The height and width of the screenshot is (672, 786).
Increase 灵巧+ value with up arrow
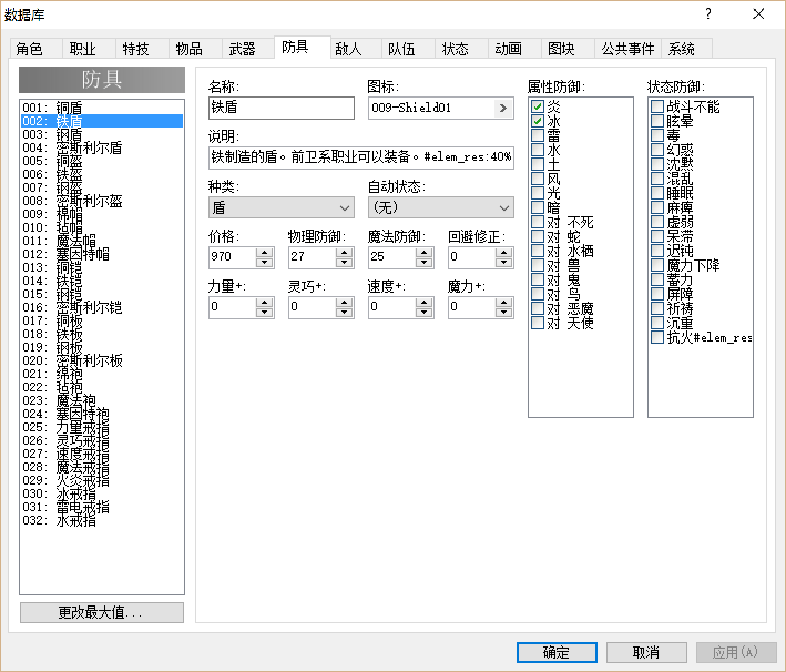(x=344, y=302)
